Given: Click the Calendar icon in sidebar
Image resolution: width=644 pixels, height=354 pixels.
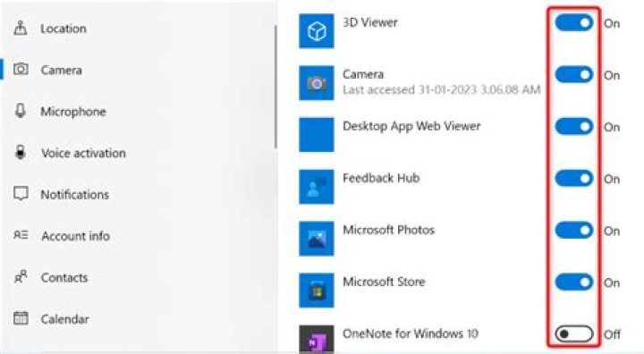Looking at the screenshot, I should (21, 318).
